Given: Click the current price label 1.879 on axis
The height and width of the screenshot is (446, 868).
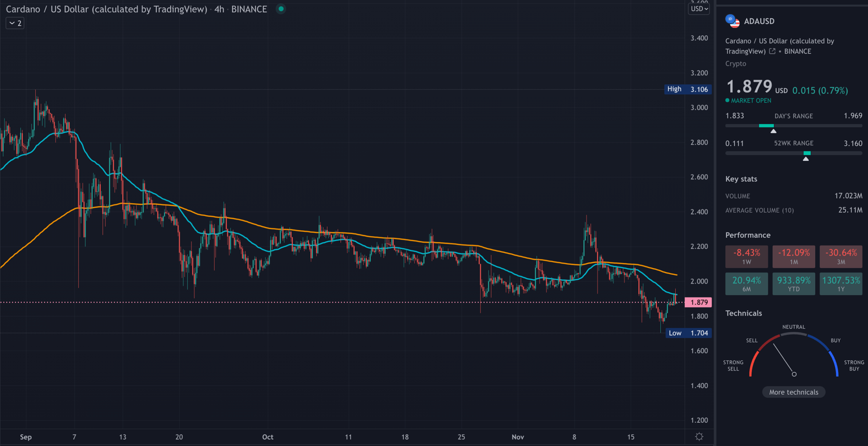Looking at the screenshot, I should (x=698, y=302).
